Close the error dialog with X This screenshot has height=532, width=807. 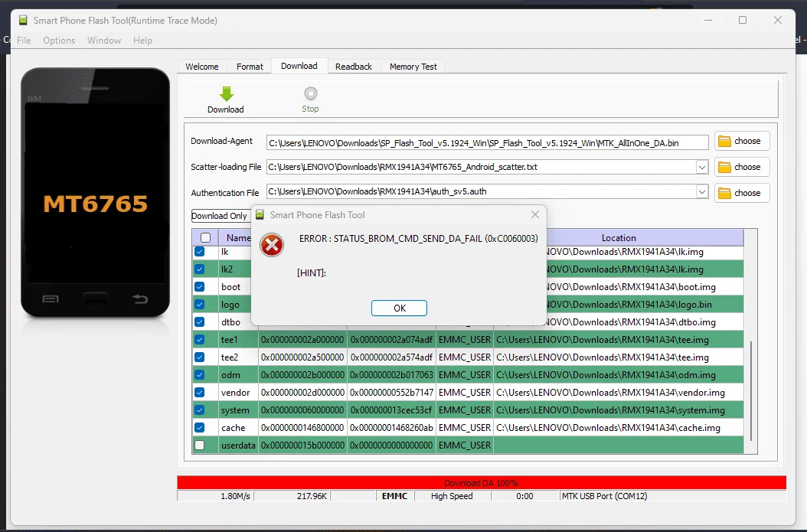click(x=535, y=214)
